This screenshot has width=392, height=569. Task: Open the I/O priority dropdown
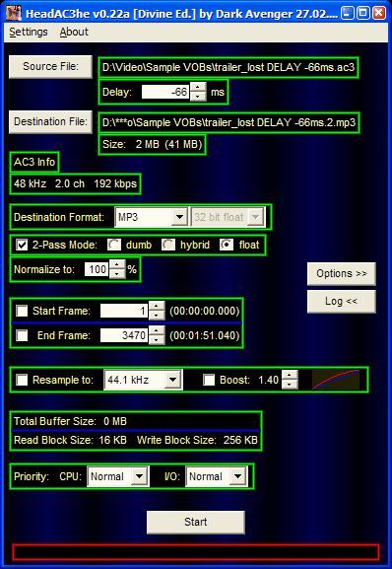(x=238, y=476)
